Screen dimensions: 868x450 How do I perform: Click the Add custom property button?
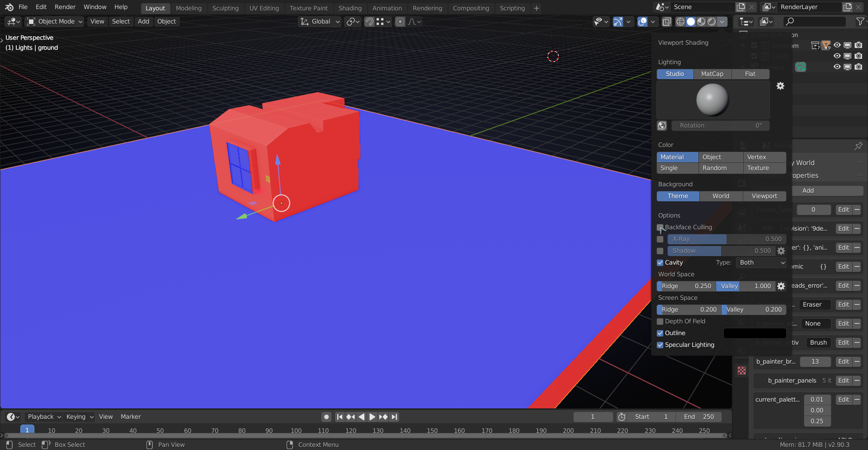tap(808, 191)
